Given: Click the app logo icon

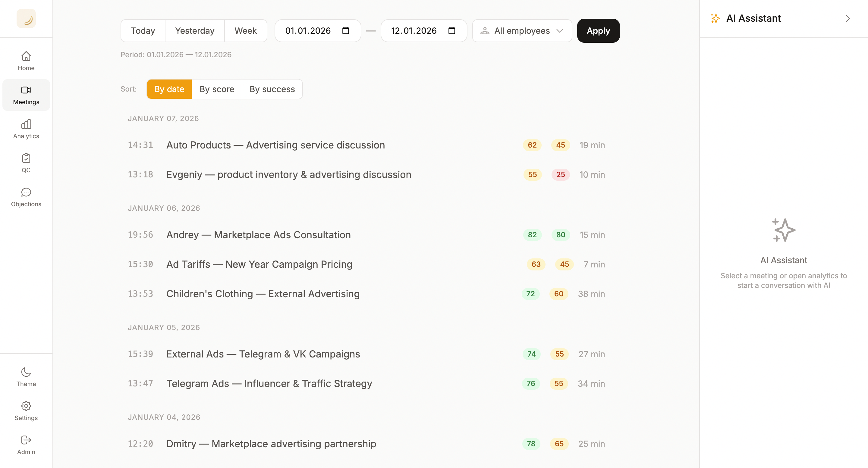Looking at the screenshot, I should pyautogui.click(x=26, y=18).
